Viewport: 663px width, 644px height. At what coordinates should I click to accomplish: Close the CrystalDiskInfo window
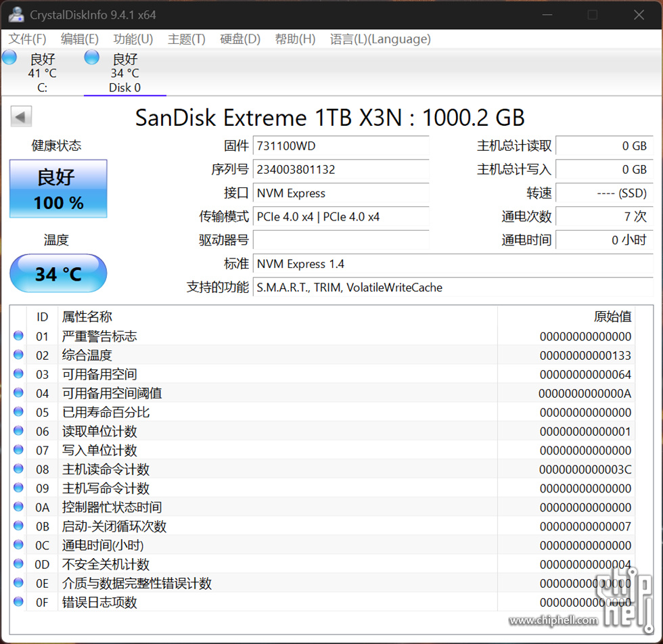coord(639,15)
